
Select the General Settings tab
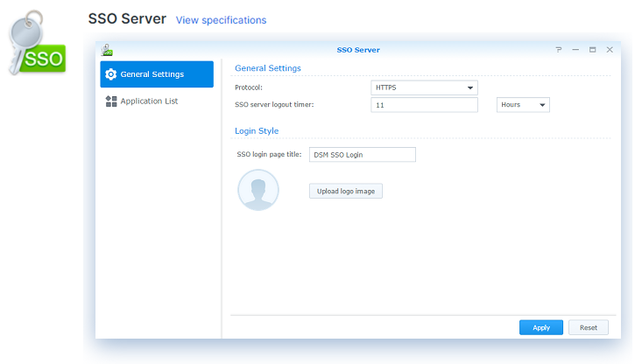tap(157, 74)
